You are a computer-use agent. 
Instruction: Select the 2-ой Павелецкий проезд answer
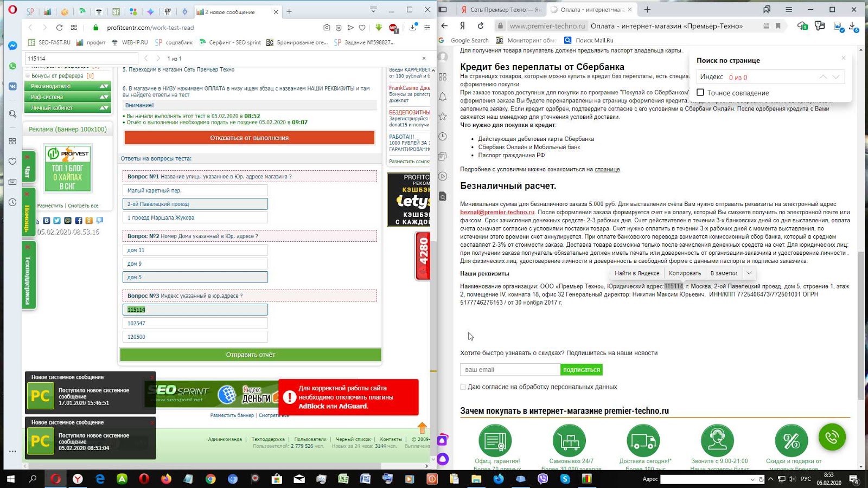(x=195, y=204)
